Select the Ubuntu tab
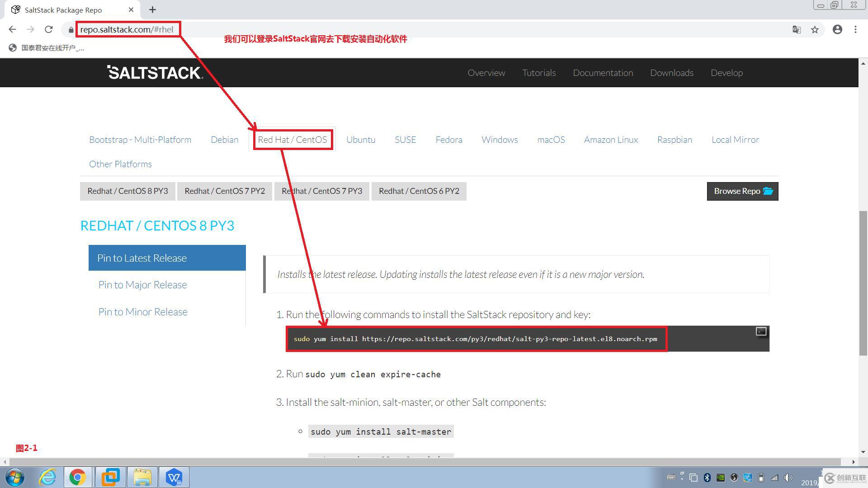The height and width of the screenshot is (488, 868). (x=361, y=140)
